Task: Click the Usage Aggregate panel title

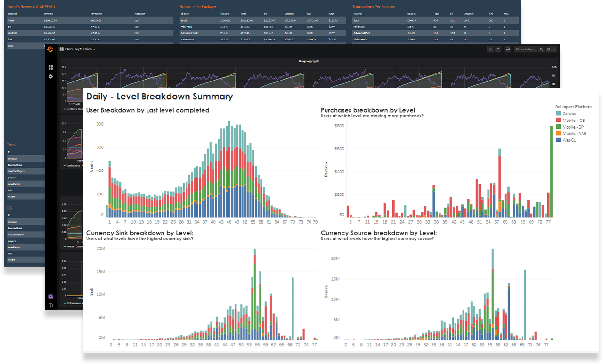Action: click(309, 61)
